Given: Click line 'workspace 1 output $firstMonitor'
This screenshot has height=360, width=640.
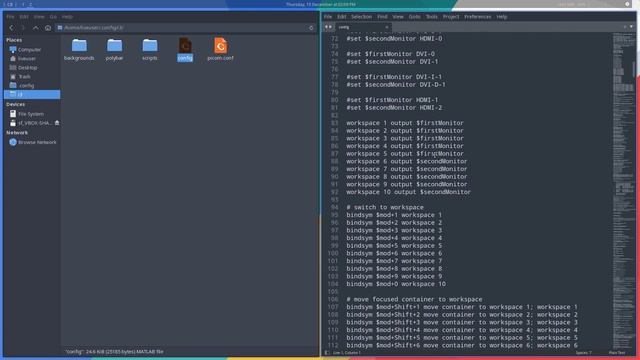Looking at the screenshot, I should click(405, 123).
